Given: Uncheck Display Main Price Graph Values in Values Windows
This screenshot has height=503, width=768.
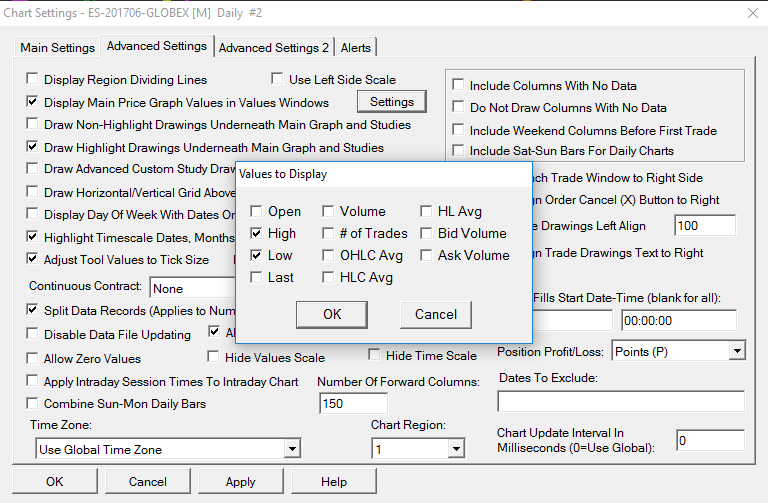Looking at the screenshot, I should 32,102.
